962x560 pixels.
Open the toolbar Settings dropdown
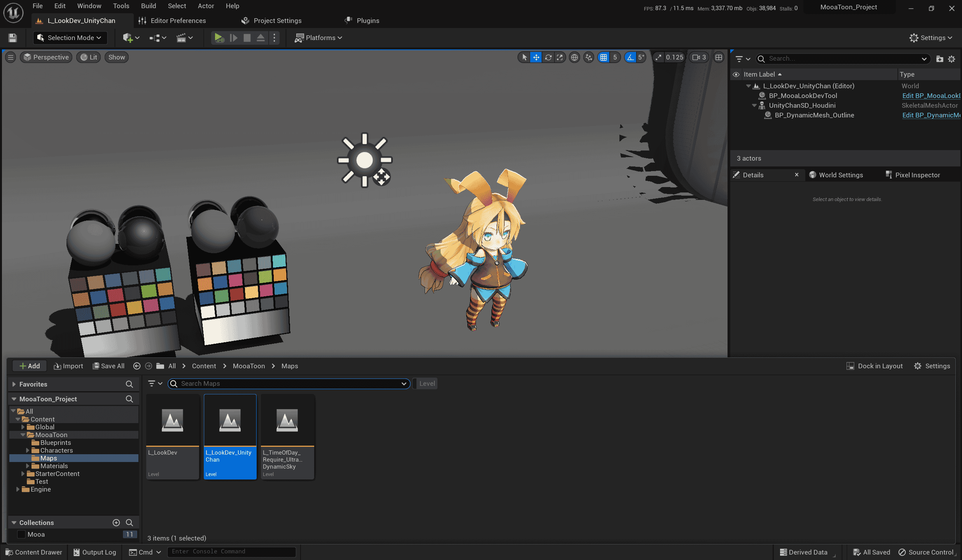pos(931,38)
